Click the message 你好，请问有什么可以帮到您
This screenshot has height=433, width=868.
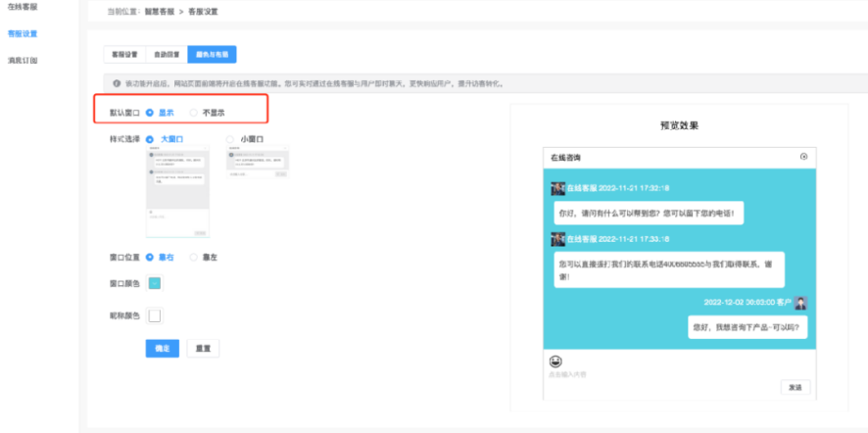pos(649,213)
